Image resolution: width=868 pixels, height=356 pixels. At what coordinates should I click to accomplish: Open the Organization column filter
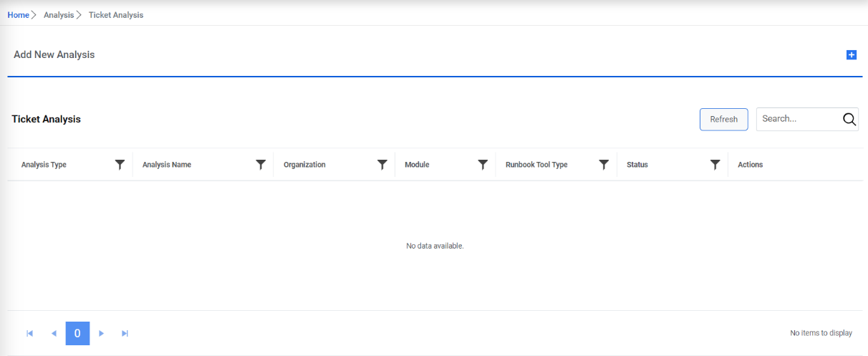pyautogui.click(x=382, y=165)
